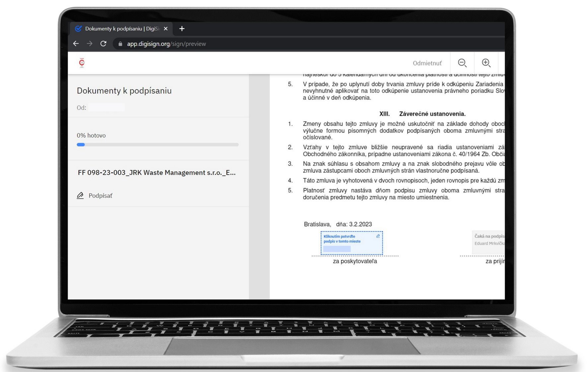Screen dimensions: 588x372
Task: Open a new browser tab
Action: click(x=182, y=29)
